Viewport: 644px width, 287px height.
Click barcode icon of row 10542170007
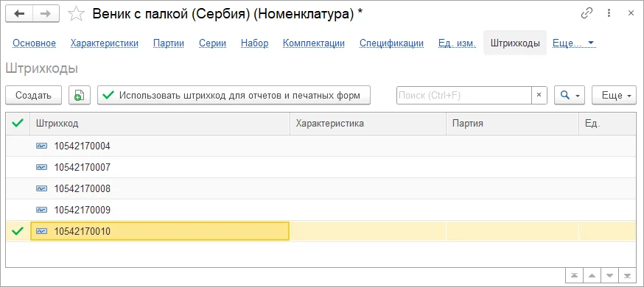41,167
